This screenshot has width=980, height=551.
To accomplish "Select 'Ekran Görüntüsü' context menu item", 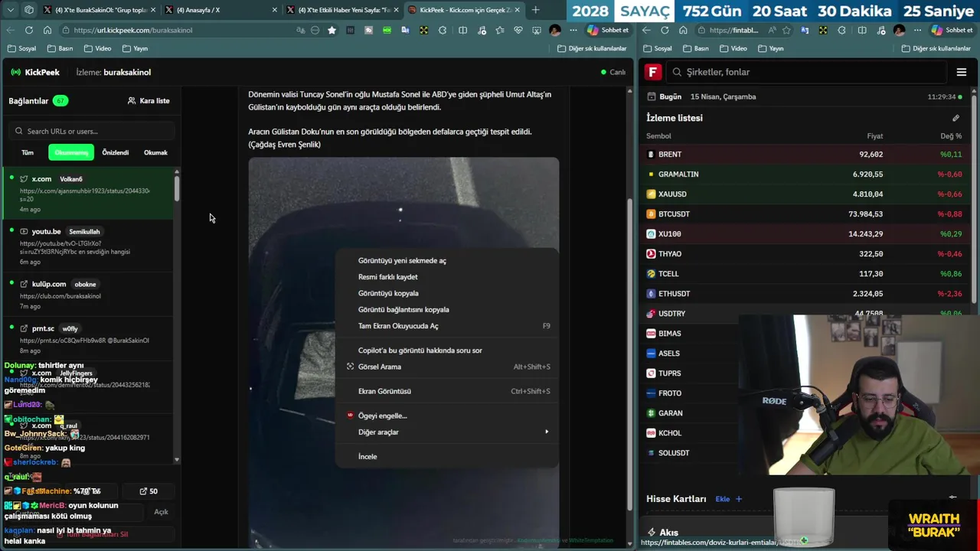I will (x=446, y=391).
